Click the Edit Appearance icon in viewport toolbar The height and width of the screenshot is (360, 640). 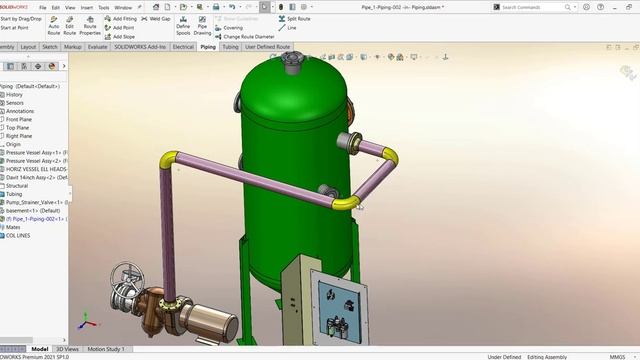391,57
